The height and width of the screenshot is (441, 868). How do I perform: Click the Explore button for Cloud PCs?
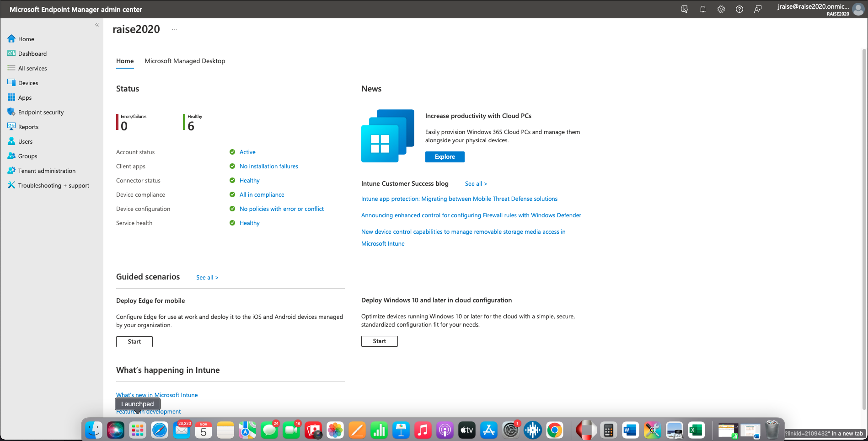click(445, 157)
